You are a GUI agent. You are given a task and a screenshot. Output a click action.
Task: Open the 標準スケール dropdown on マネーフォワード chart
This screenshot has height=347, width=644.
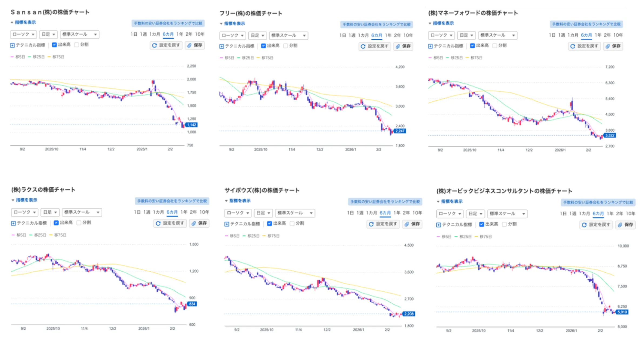pyautogui.click(x=498, y=35)
